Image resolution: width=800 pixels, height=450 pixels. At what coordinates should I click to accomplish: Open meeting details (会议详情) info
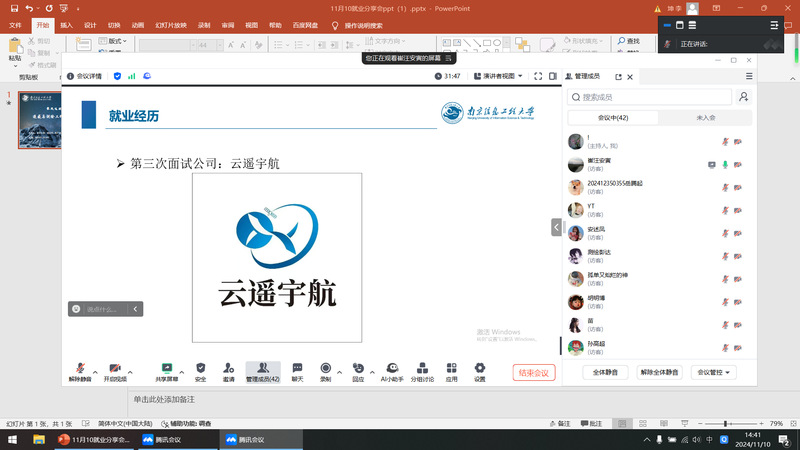pos(85,76)
